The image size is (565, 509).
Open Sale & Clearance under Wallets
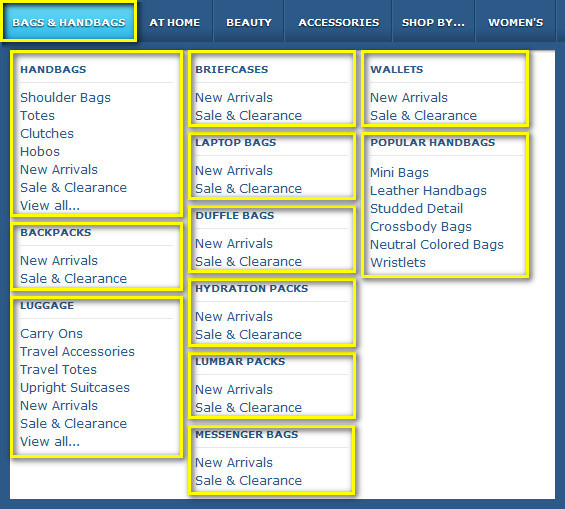pyautogui.click(x=424, y=116)
